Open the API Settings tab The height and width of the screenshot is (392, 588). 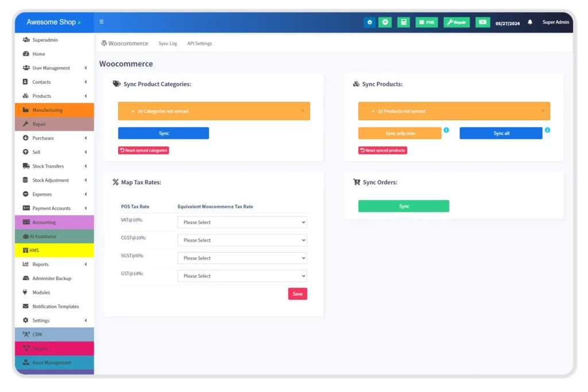click(199, 44)
